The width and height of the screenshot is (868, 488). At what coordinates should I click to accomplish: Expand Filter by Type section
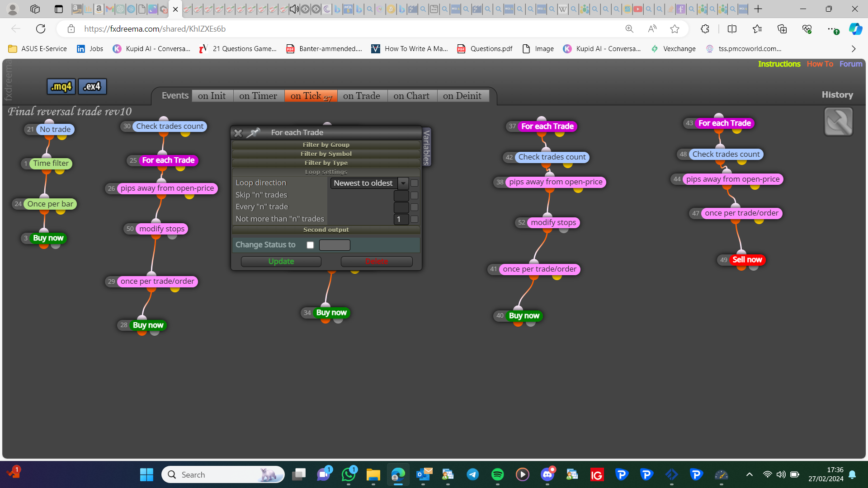(x=326, y=163)
